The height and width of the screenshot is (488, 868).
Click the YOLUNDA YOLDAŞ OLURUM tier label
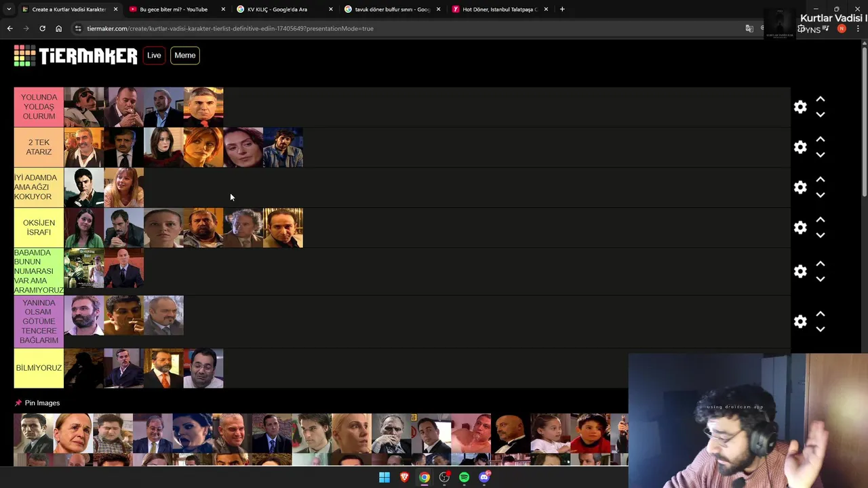[x=39, y=107]
